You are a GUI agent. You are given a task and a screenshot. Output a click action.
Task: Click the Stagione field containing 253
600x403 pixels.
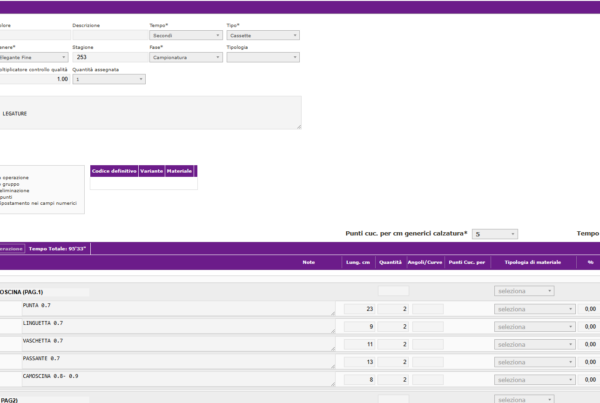click(x=110, y=57)
